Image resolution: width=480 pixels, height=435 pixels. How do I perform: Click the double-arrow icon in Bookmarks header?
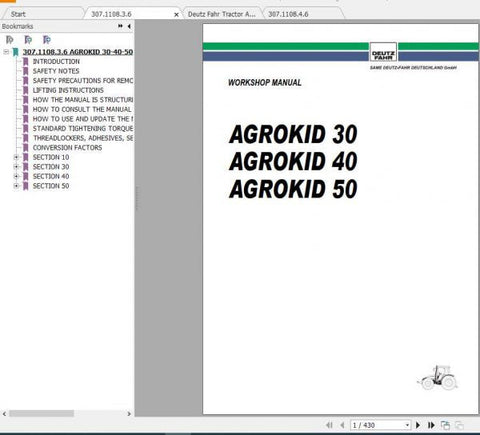120,26
